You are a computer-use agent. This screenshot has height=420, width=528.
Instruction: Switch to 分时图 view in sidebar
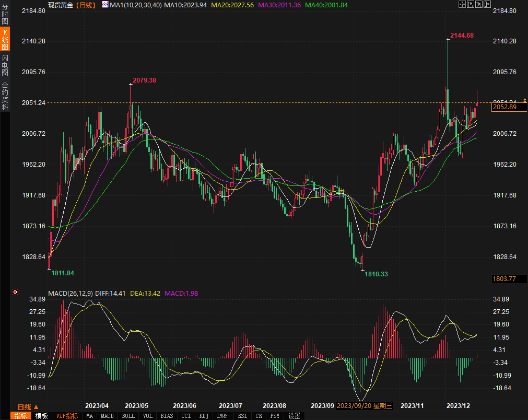5,15
